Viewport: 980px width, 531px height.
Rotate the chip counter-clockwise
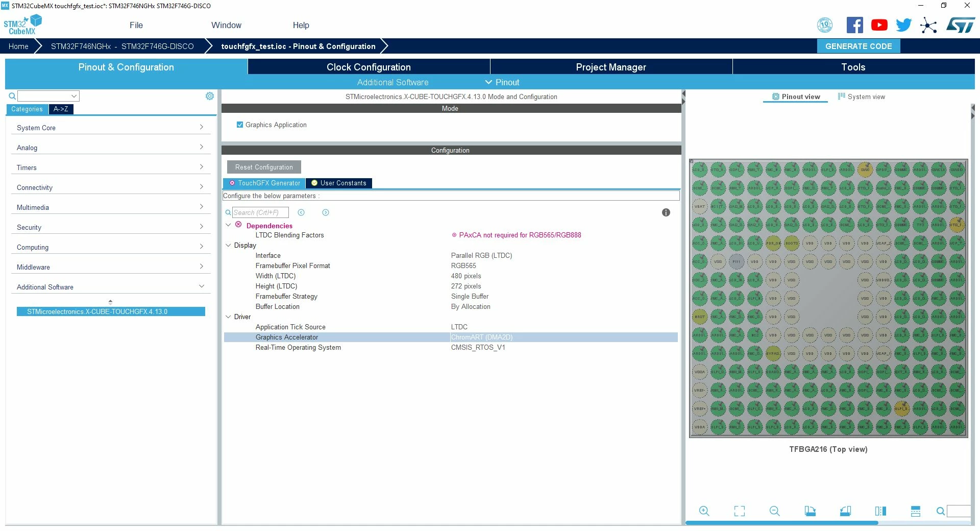845,511
